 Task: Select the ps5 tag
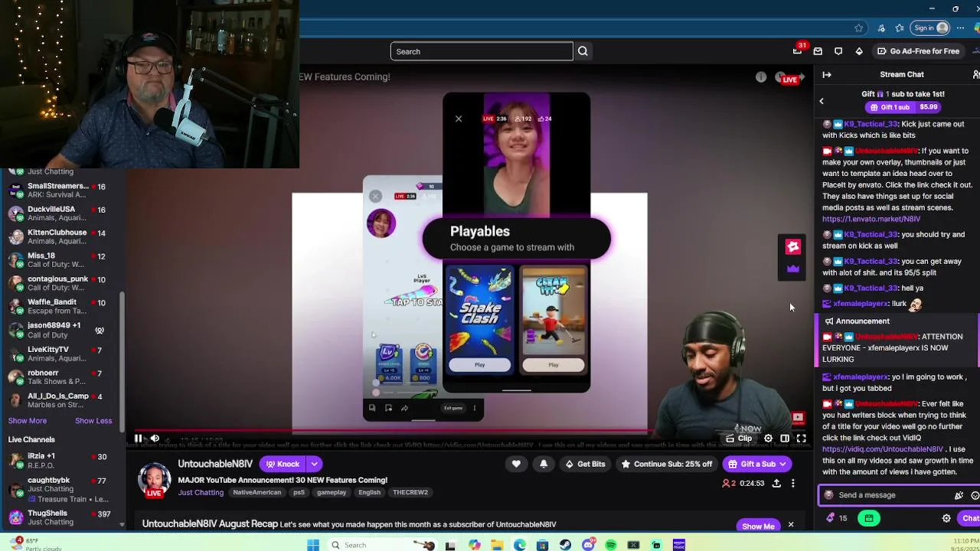299,492
